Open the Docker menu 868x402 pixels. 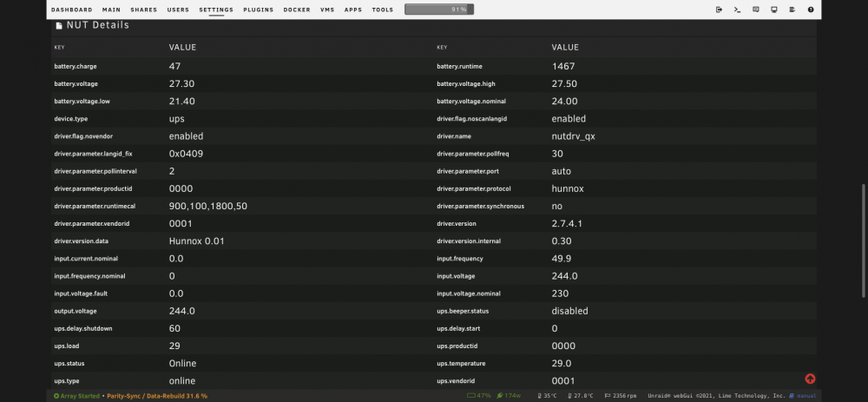pyautogui.click(x=297, y=10)
